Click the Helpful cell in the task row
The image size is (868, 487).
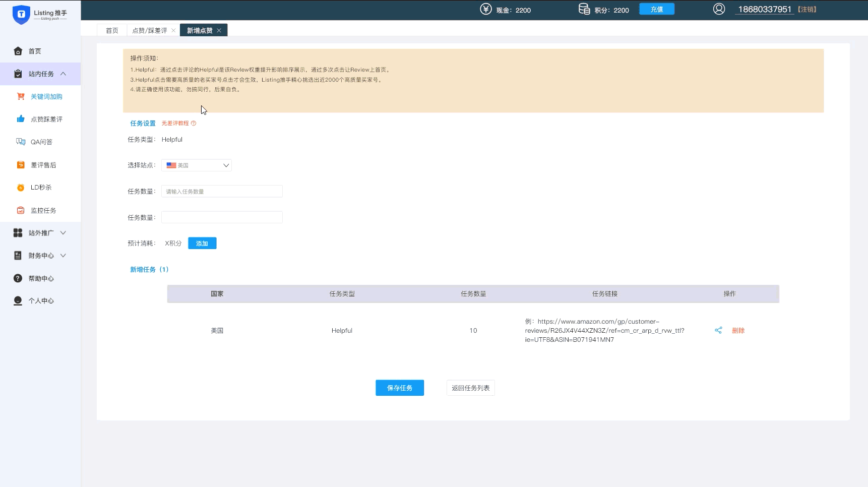342,330
